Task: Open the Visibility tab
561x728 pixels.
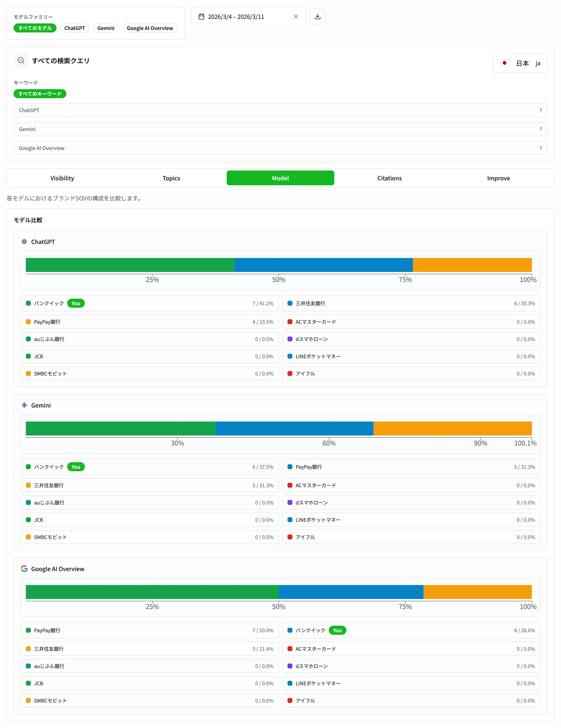Action: pos(62,178)
